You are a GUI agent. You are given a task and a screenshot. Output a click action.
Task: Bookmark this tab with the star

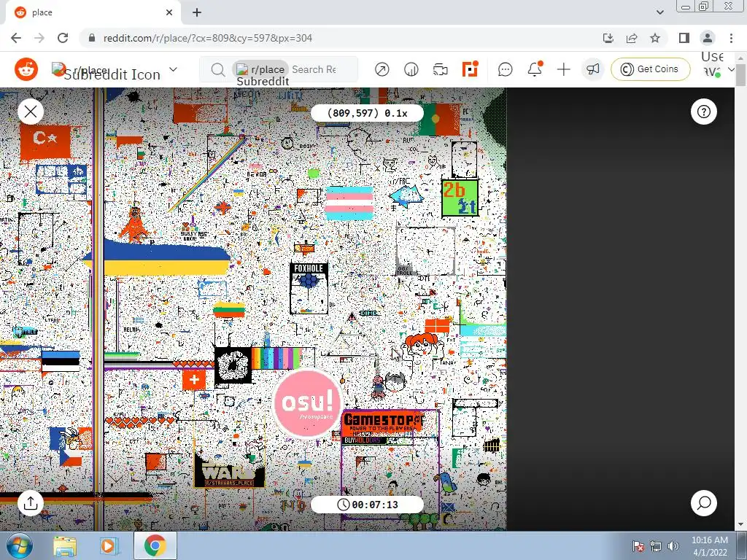655,38
